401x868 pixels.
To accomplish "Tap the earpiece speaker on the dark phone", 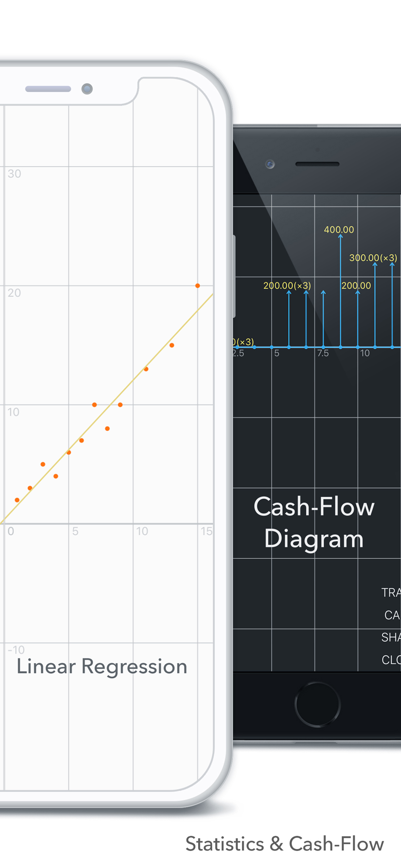I will click(317, 164).
